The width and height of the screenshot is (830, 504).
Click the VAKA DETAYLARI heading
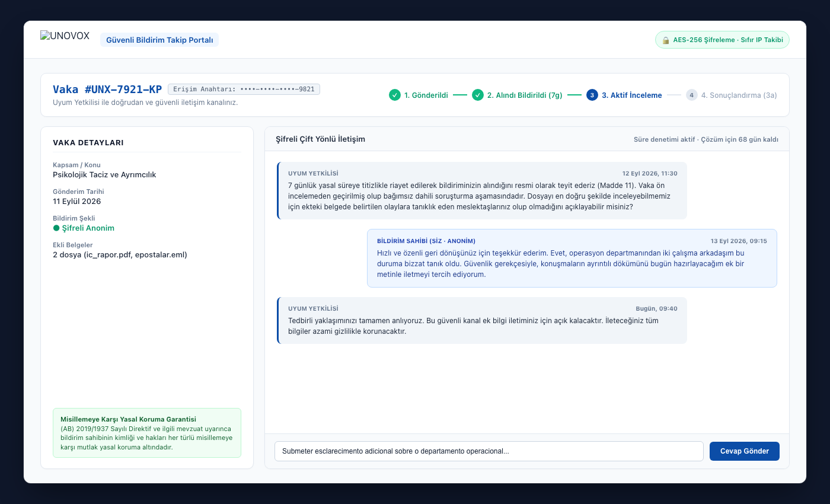click(88, 142)
